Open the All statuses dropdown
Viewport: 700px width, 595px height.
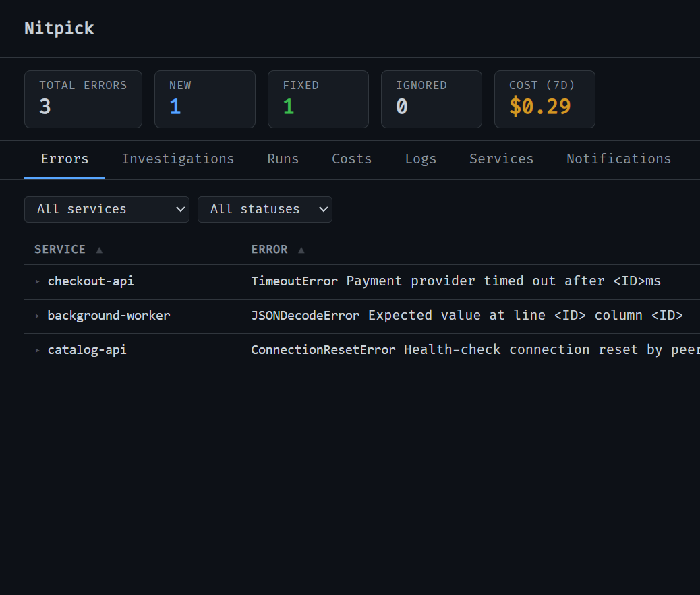click(x=265, y=210)
